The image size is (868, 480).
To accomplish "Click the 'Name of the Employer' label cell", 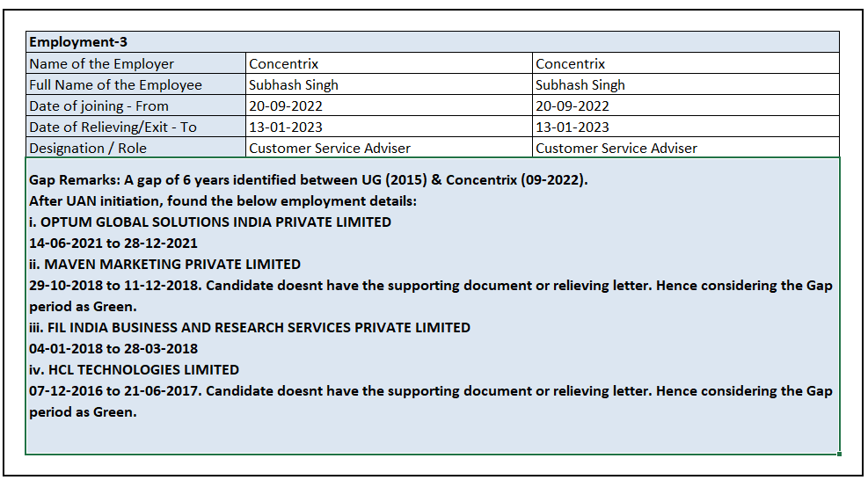I will tap(136, 63).
